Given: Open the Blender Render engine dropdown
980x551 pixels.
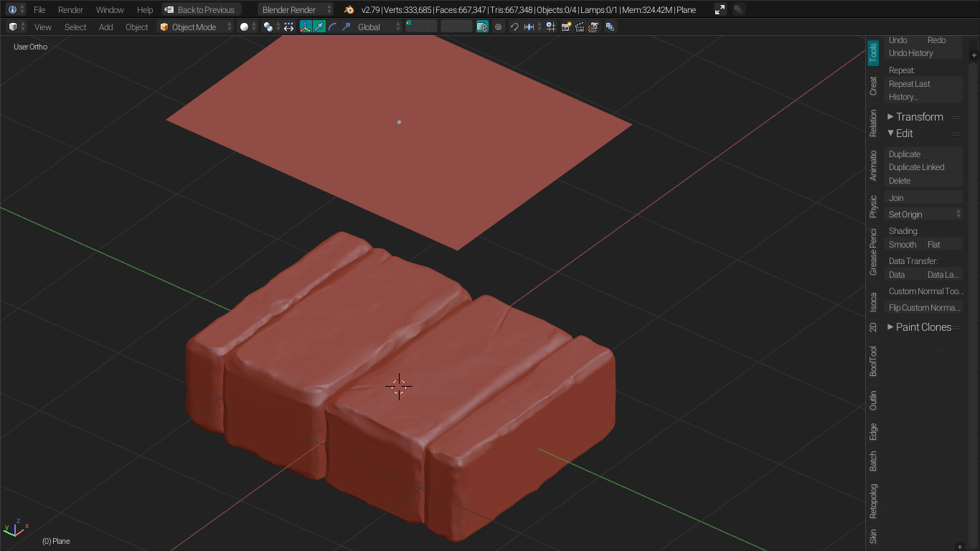Looking at the screenshot, I should coord(296,9).
